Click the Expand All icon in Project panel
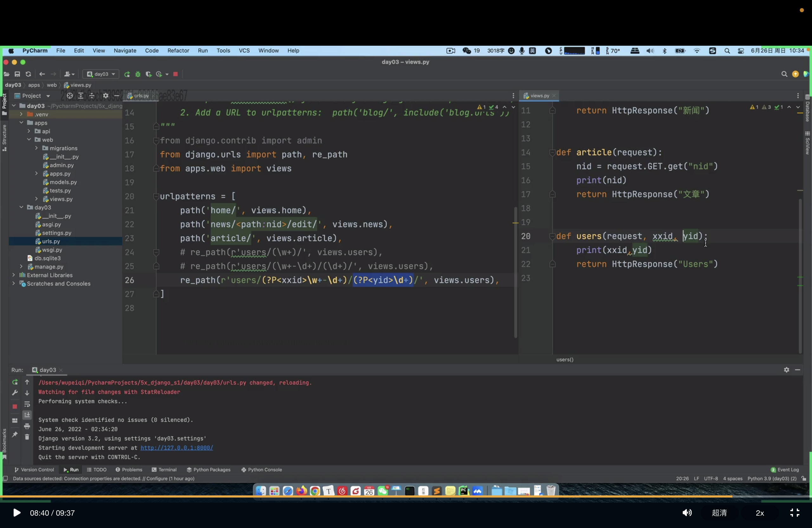This screenshot has height=528, width=812. 81,96
